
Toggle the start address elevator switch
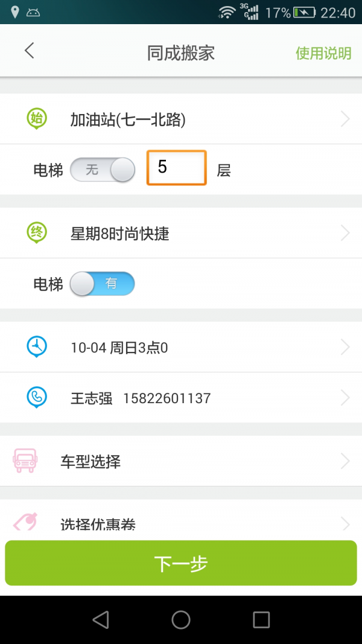[x=103, y=170]
